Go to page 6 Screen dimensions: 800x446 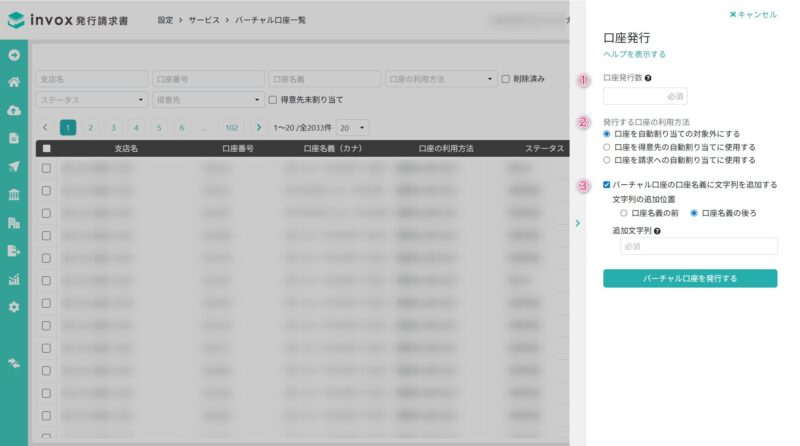(x=182, y=128)
